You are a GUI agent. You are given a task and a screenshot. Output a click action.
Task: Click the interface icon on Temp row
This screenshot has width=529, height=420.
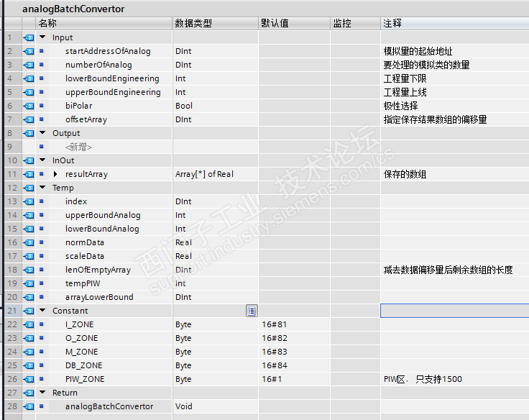click(x=29, y=188)
